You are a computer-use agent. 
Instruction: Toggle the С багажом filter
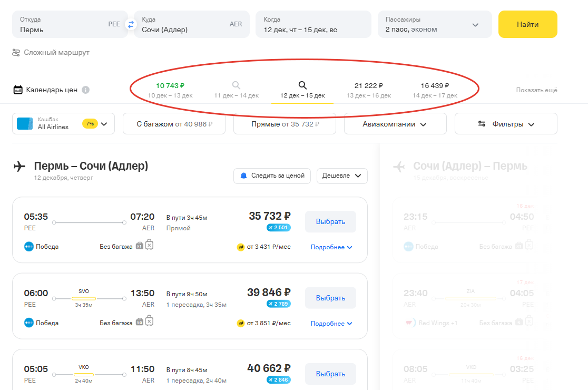pyautogui.click(x=174, y=124)
